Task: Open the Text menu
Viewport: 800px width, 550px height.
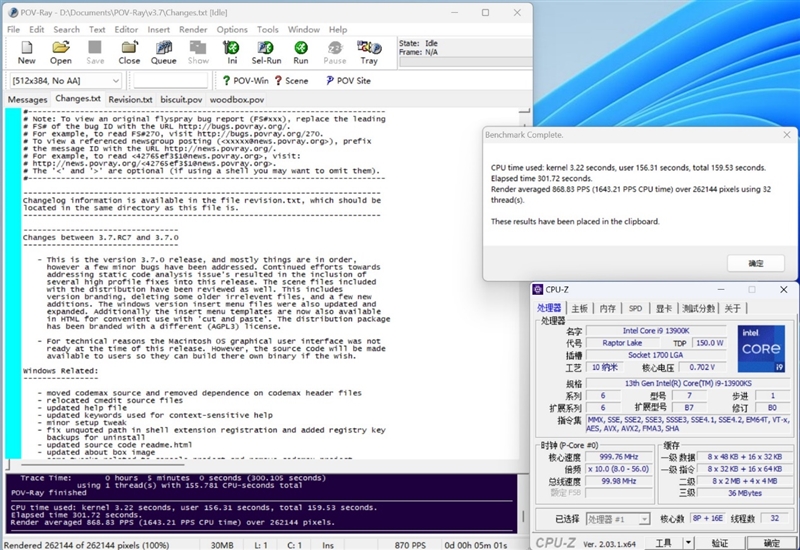Action: click(x=97, y=30)
